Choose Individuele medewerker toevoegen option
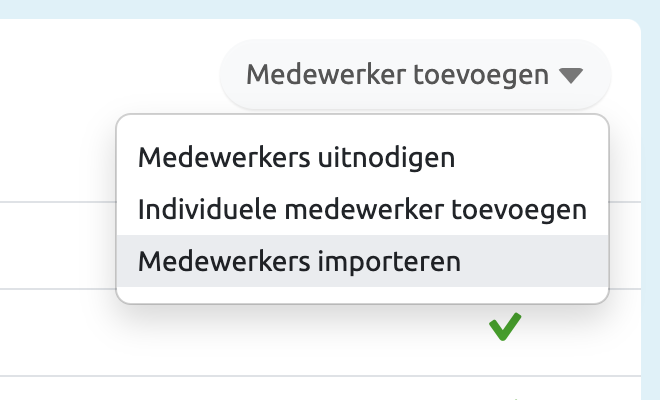 [x=362, y=210]
